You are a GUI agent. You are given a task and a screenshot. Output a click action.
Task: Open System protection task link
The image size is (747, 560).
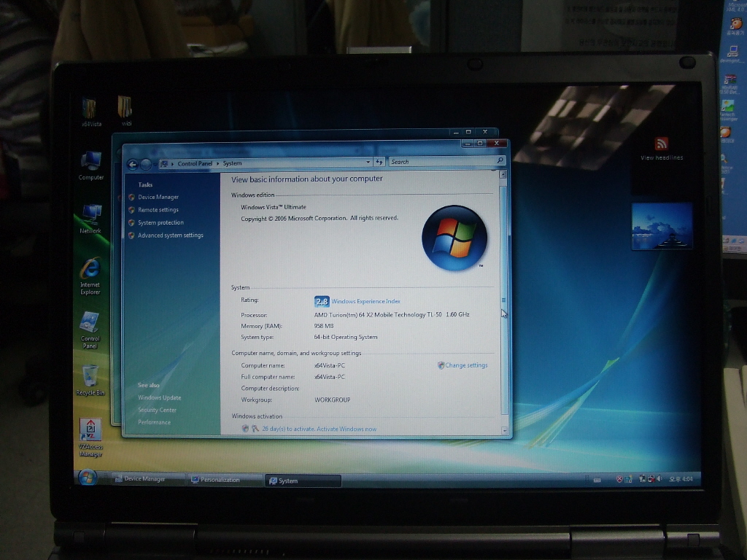160,223
